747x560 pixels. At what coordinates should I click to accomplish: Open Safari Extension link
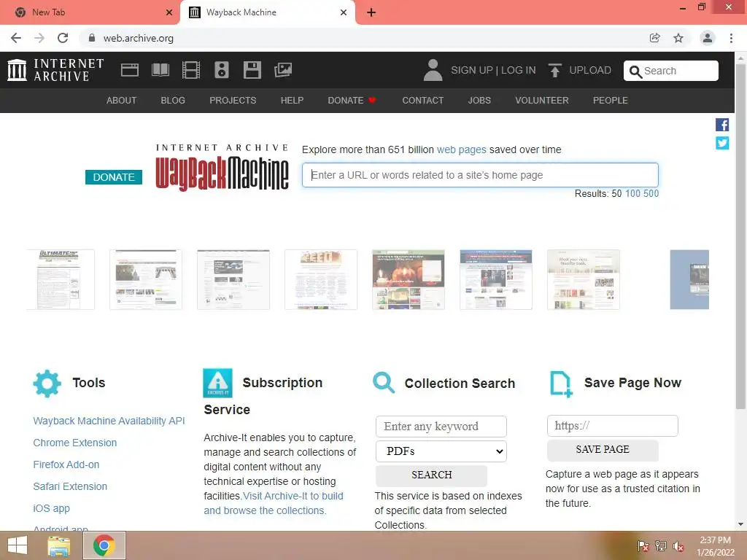coord(70,486)
